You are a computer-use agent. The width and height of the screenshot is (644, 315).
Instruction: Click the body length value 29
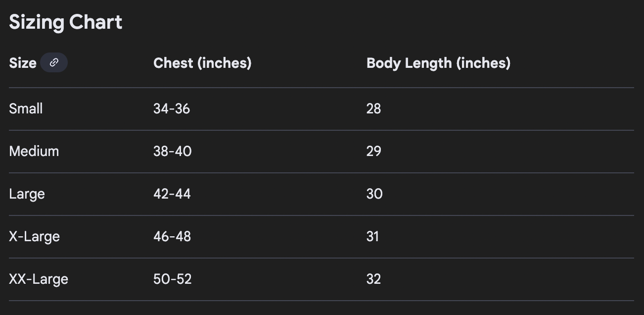[x=374, y=151]
